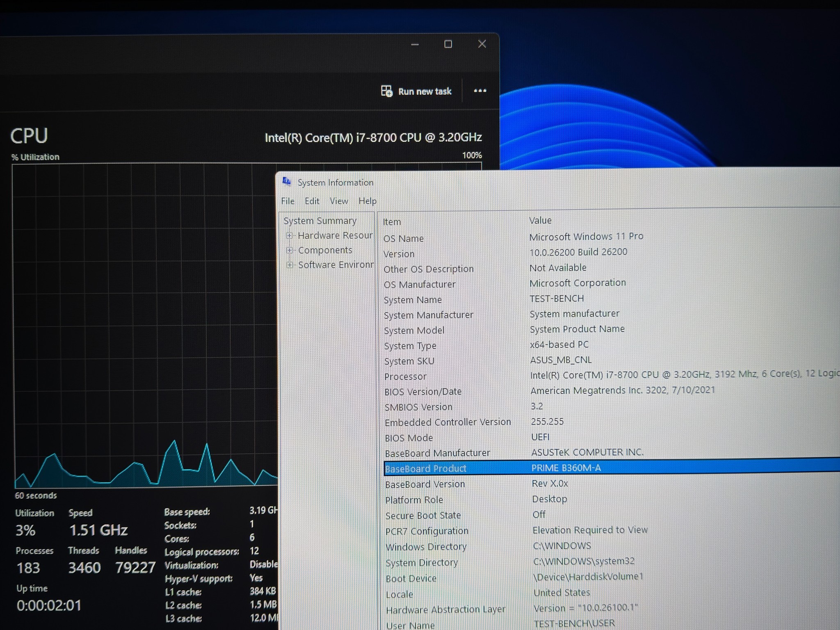The width and height of the screenshot is (840, 630).
Task: Select the OS Name row
Action: [611, 237]
